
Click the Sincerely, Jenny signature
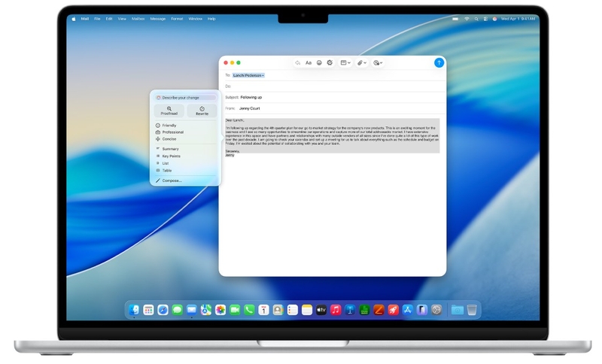click(x=233, y=153)
